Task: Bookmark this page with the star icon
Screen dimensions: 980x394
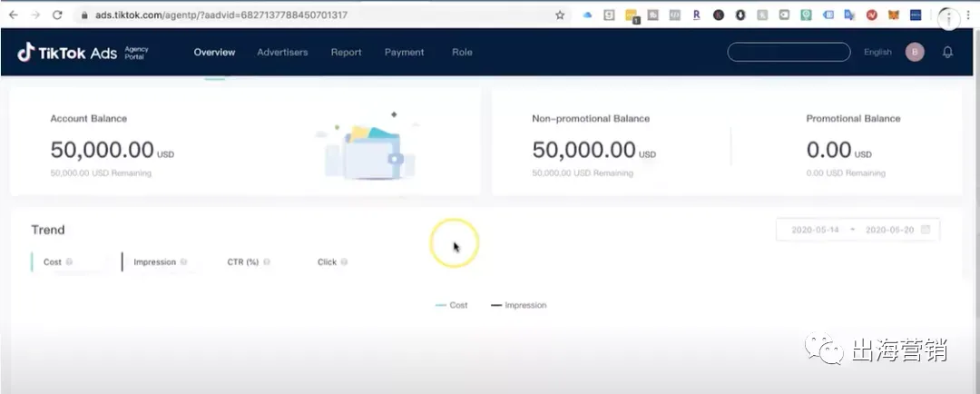Action: (560, 15)
